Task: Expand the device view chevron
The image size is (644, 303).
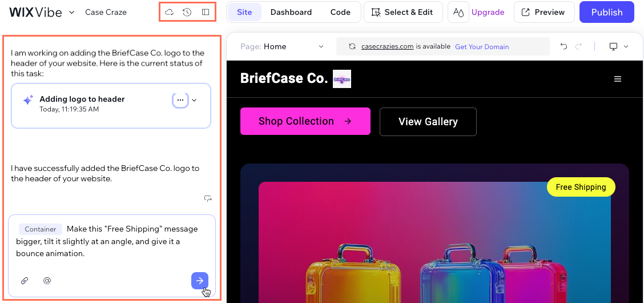Action: pos(626,46)
